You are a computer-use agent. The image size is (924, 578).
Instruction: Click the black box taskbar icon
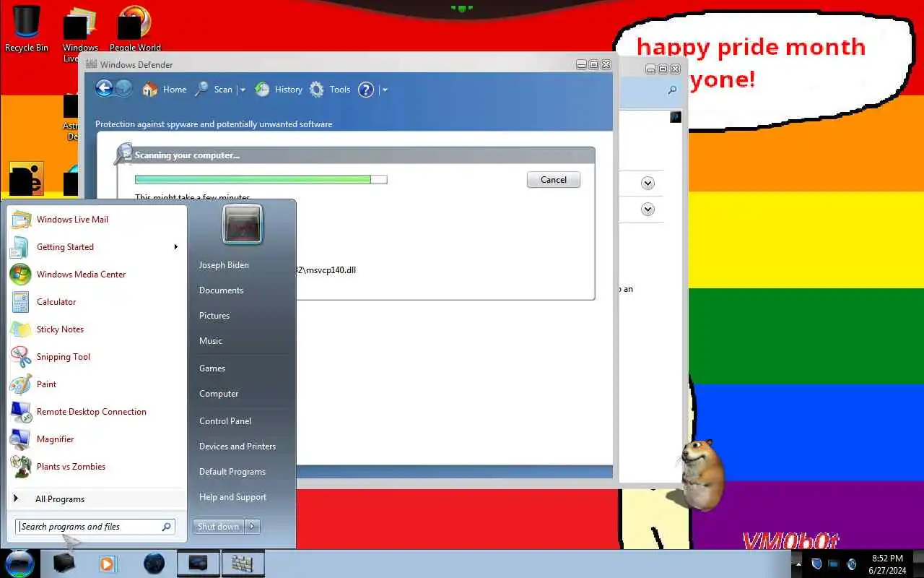[64, 564]
